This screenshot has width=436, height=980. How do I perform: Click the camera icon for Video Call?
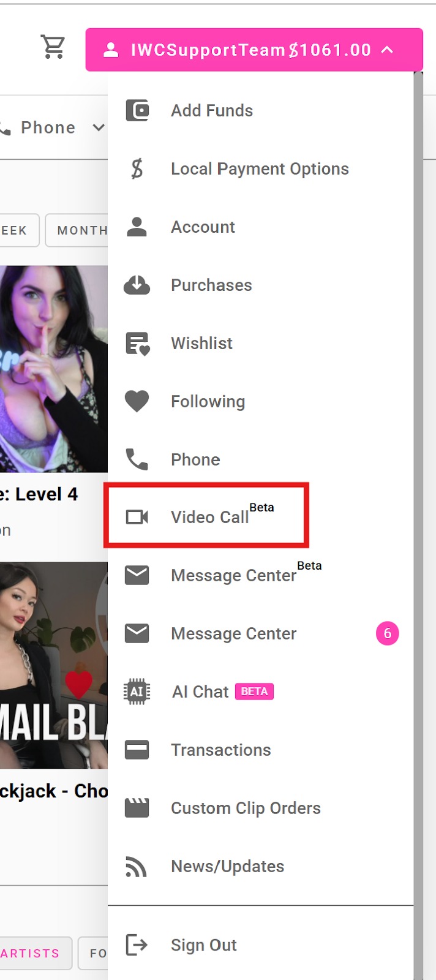[137, 517]
